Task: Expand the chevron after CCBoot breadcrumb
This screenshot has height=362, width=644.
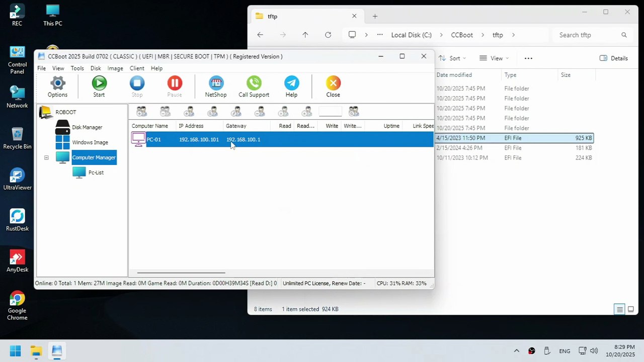Action: tap(483, 35)
